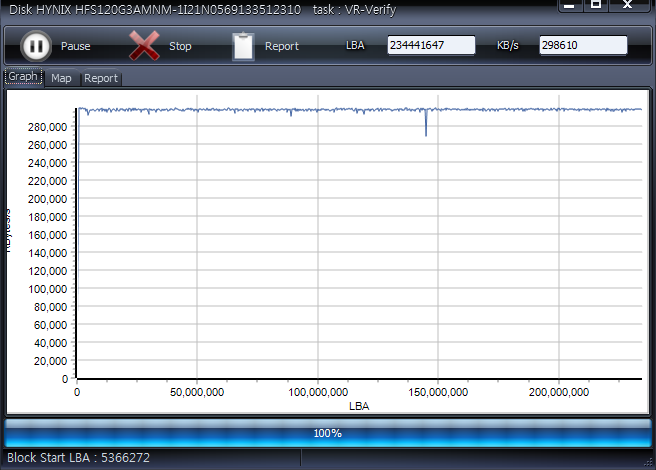Click the round Pause icon
Screen dimensions: 656x470
35,46
